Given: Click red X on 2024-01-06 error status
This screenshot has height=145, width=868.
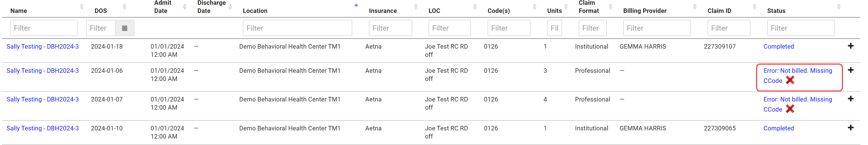Looking at the screenshot, I should [790, 80].
